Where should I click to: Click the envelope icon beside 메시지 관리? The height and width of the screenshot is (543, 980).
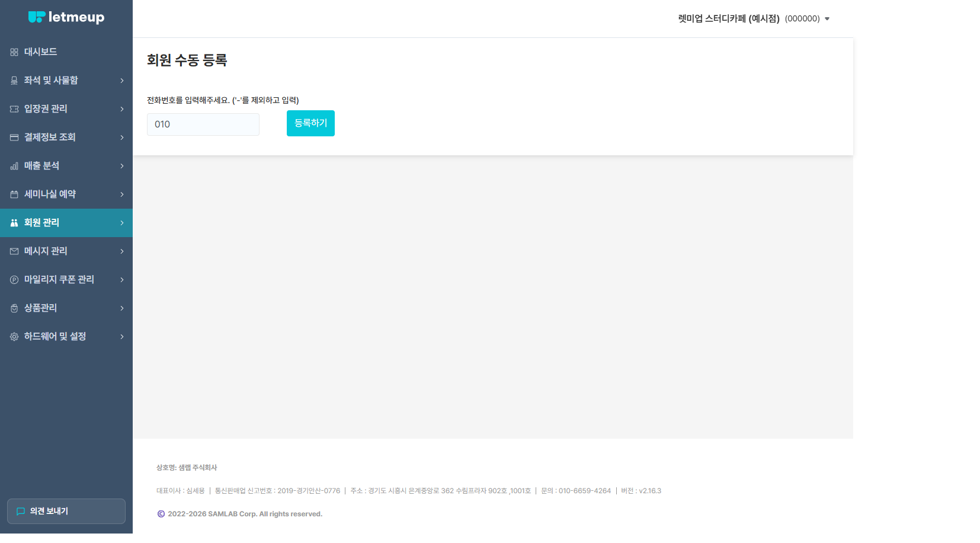click(14, 251)
